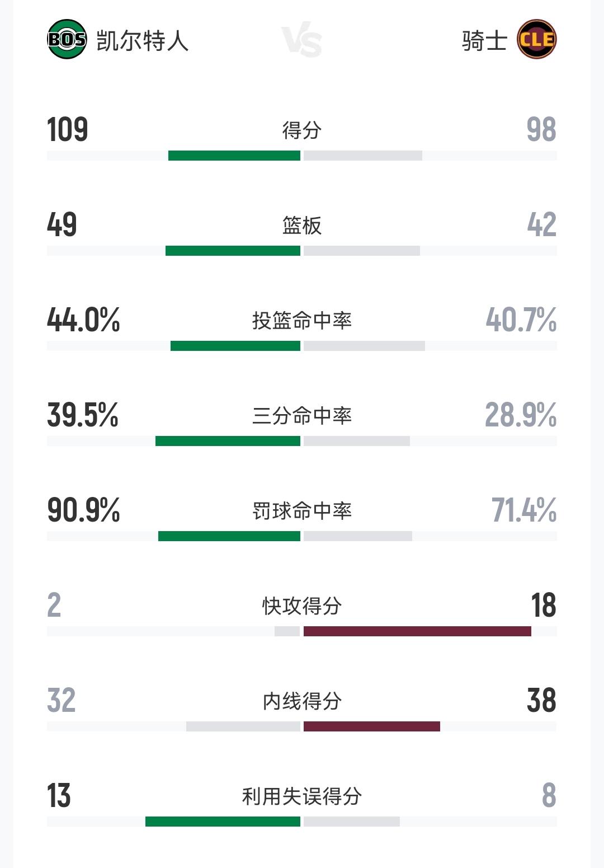Tap the Cleveland Cavaliers CLE logo
604x868 pixels.
click(x=536, y=39)
